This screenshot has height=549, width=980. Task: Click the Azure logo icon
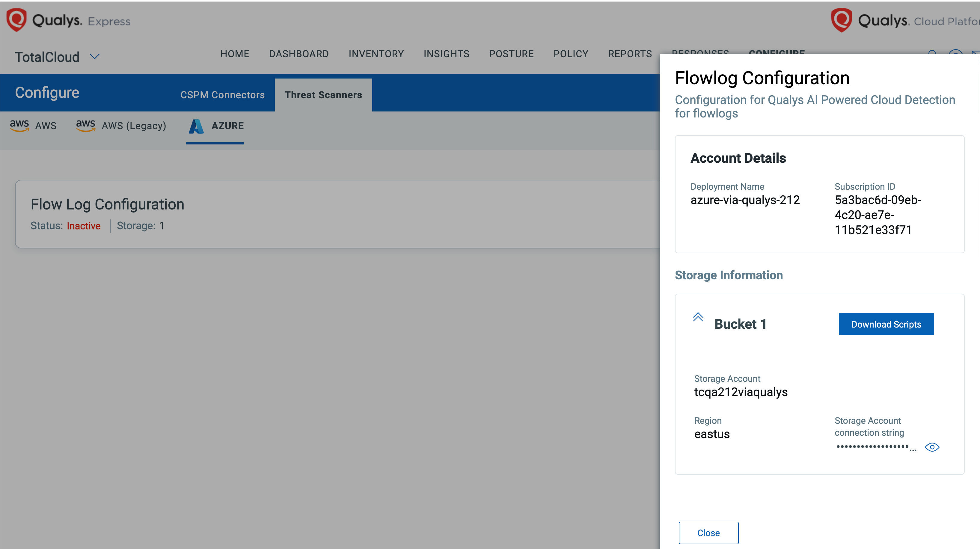196,126
